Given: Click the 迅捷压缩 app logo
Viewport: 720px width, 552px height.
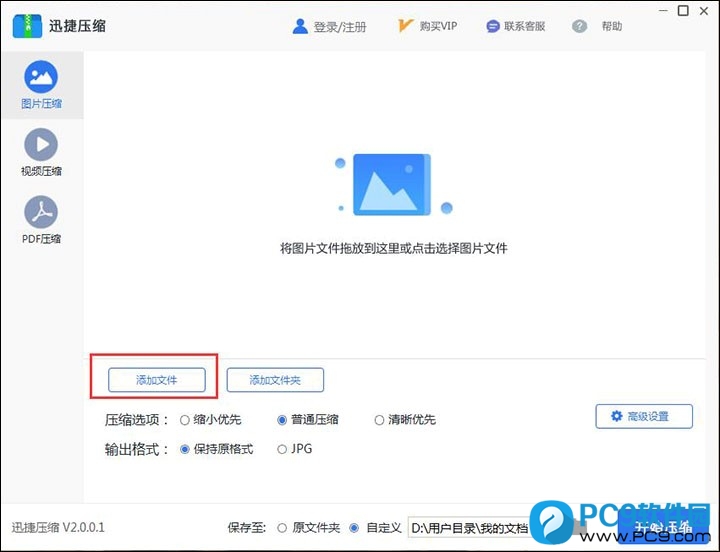Looking at the screenshot, I should [27, 26].
